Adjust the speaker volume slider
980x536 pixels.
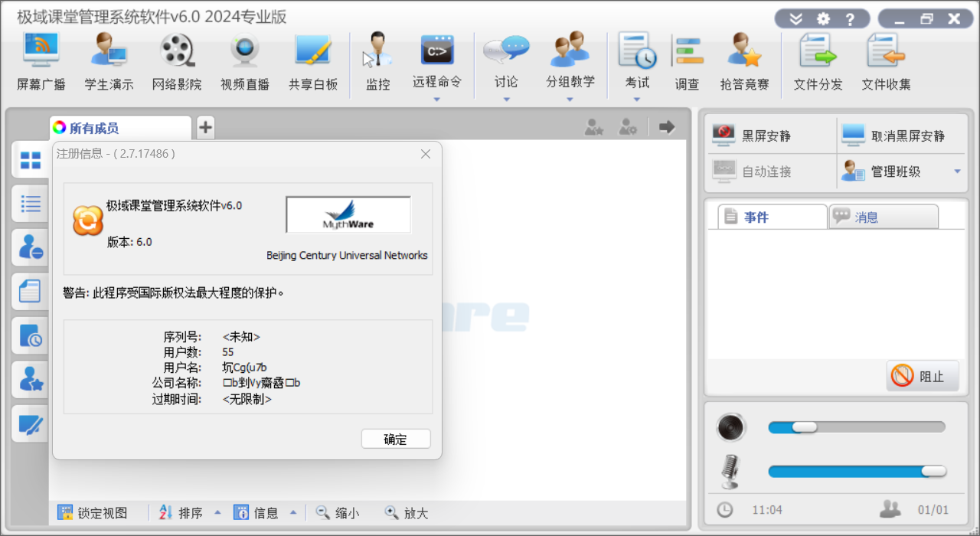tap(804, 427)
